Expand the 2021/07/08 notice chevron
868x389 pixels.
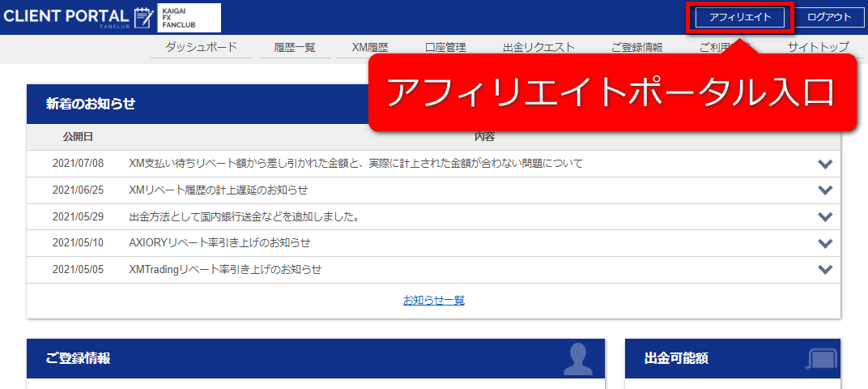(825, 164)
